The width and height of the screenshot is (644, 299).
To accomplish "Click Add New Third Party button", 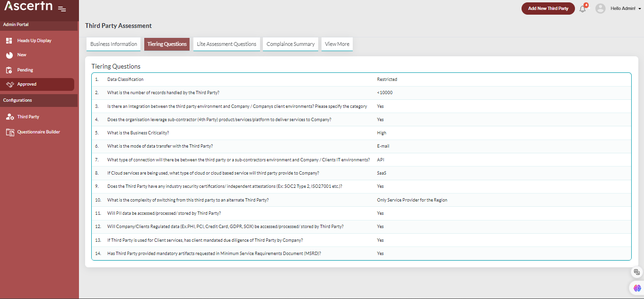I will [548, 9].
